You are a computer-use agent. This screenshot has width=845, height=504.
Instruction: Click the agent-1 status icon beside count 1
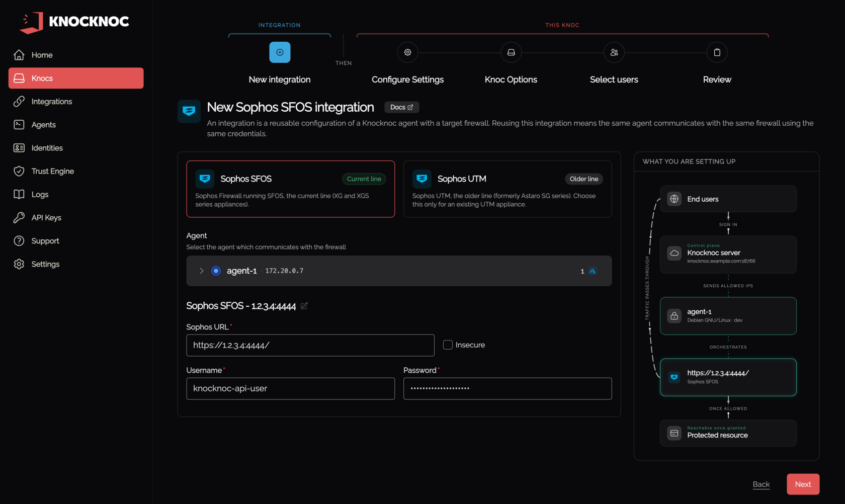[x=593, y=271]
